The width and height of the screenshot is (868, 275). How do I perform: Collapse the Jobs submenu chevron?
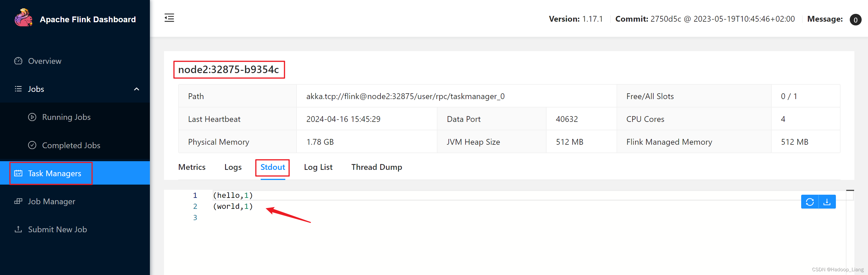(137, 89)
